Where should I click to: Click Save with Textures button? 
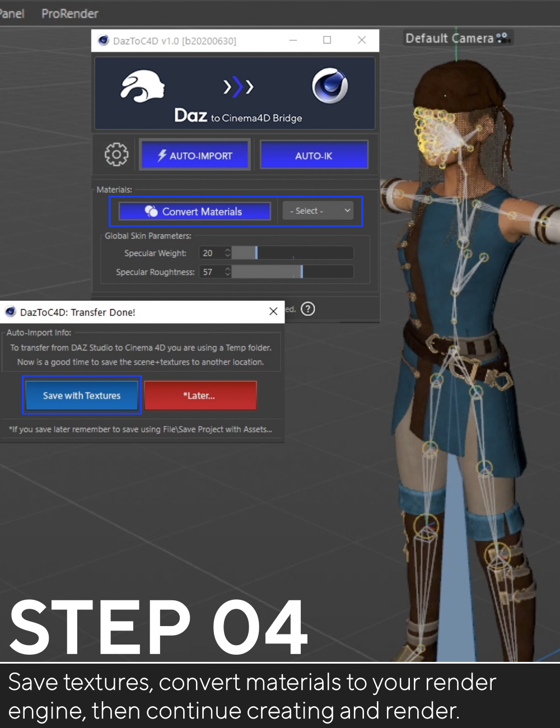(82, 395)
